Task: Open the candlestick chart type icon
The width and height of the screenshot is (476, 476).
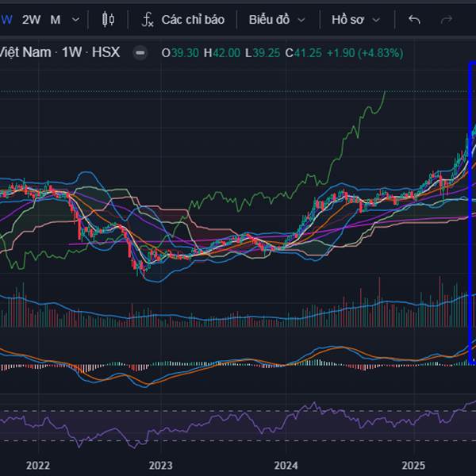Action: click(108, 20)
